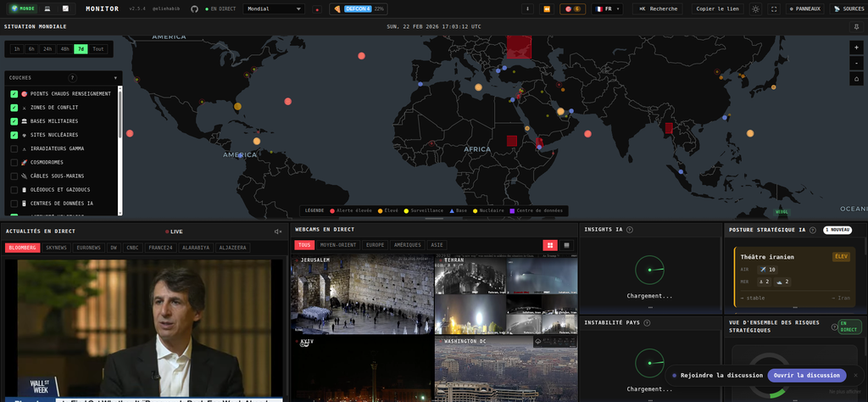Collapse the Couches layers panel

pyautogui.click(x=115, y=78)
